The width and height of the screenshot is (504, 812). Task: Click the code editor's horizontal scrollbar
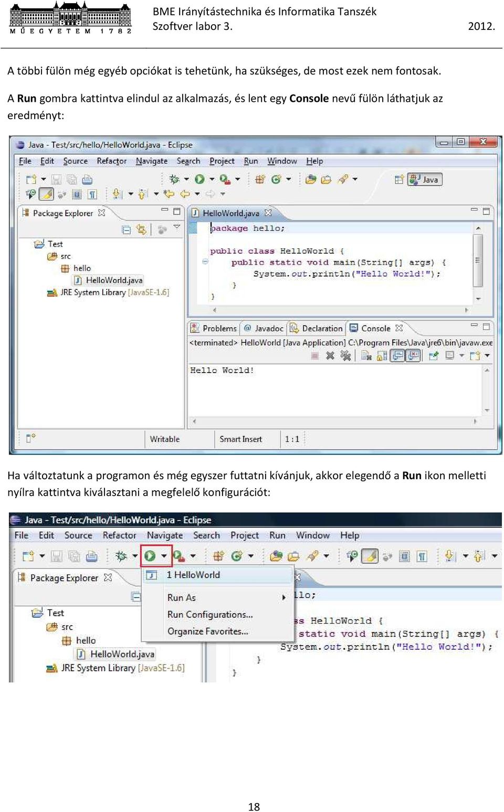(x=340, y=310)
